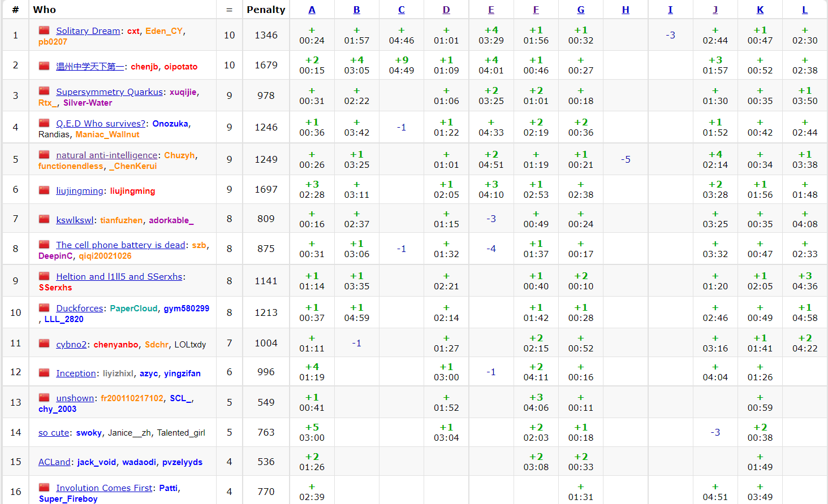Open tianfuzhen's user profile
Viewport: 828px width, 504px height.
122,220
